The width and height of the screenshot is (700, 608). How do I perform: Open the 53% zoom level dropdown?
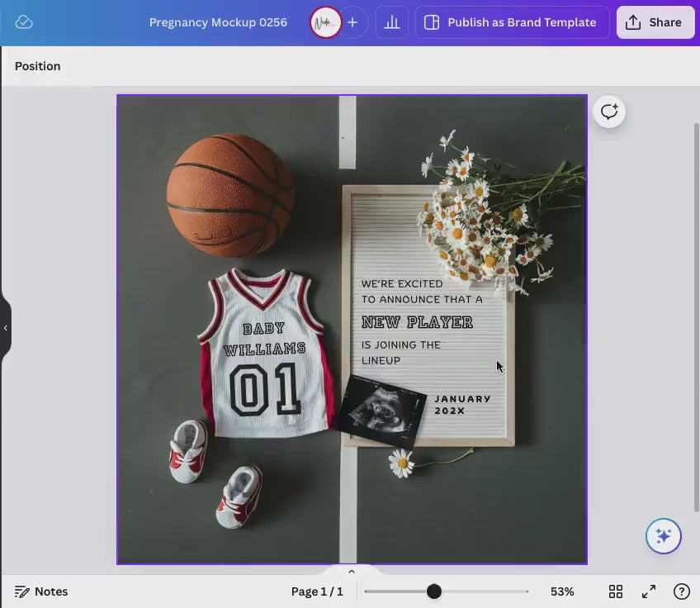pyautogui.click(x=562, y=591)
